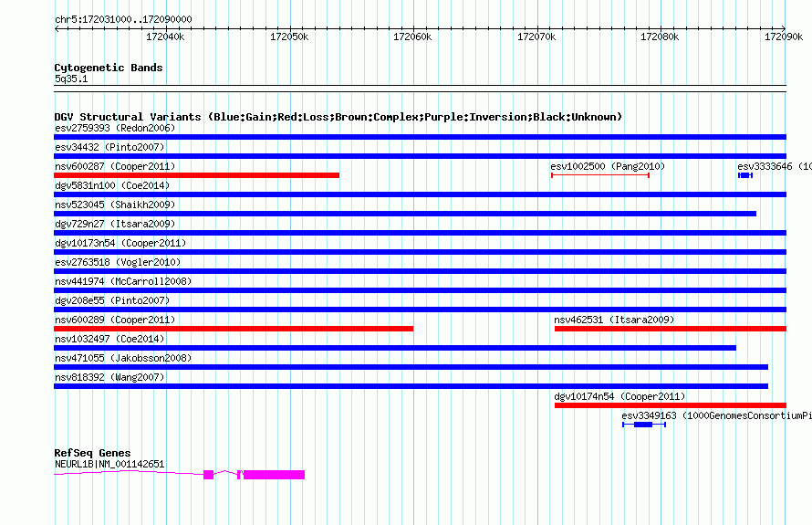812x525 pixels.
Task: Click the esv3349163 blue variant glyph
Action: [644, 425]
